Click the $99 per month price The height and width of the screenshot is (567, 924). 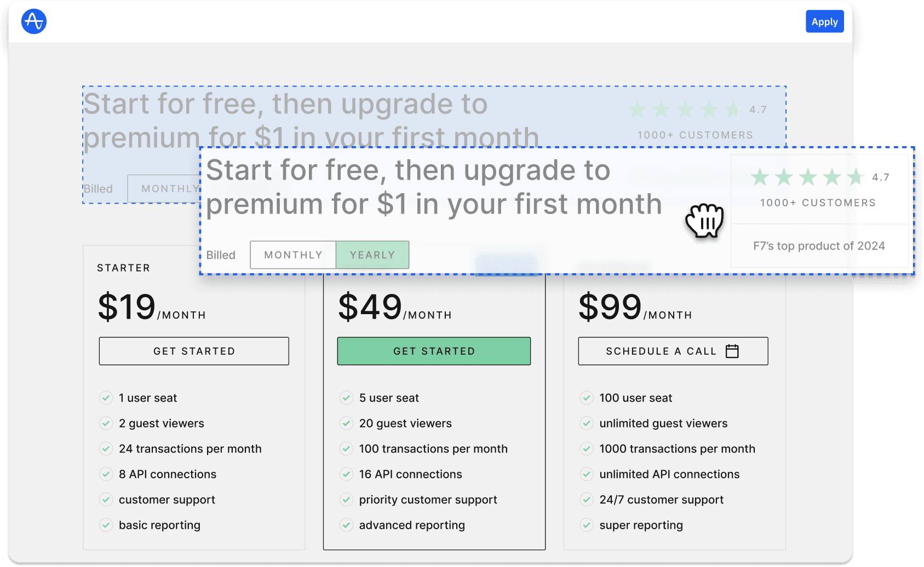tap(634, 308)
